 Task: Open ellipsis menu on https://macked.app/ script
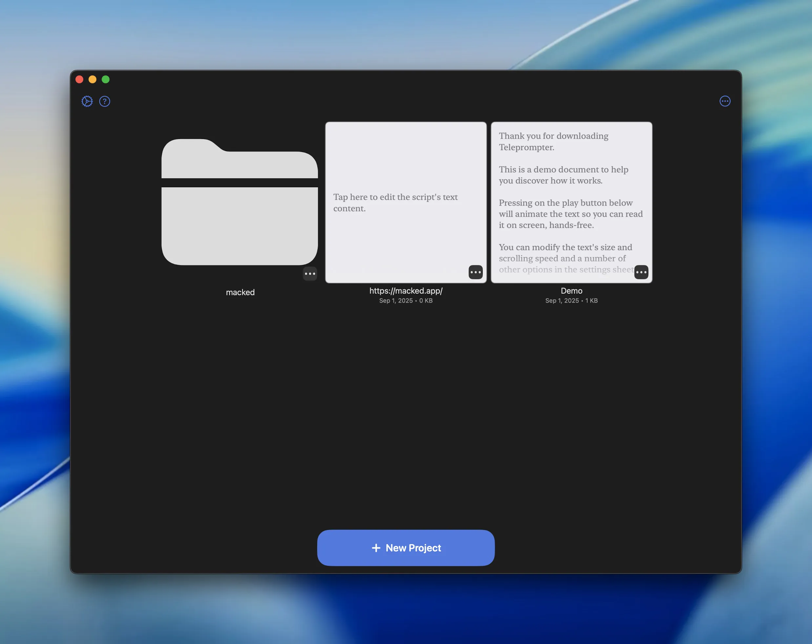(475, 272)
